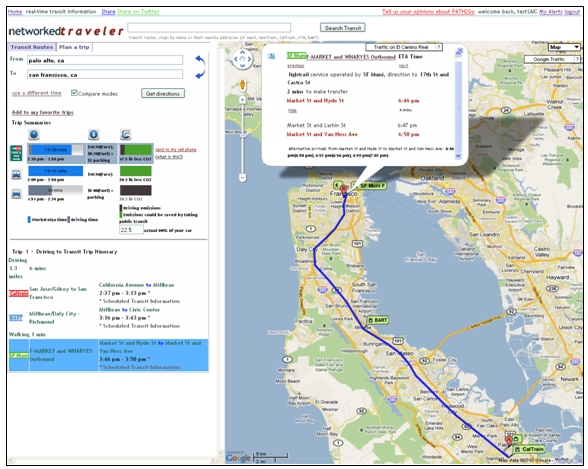Click the highlighted F-MARKET and WHARVES itinerary row

coord(108,355)
